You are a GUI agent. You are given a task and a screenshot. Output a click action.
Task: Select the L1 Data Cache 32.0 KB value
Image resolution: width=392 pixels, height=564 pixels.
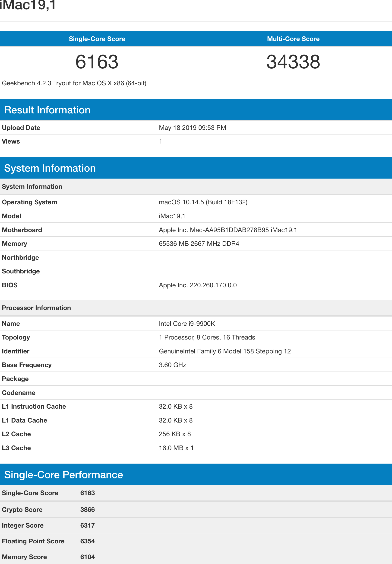tap(176, 420)
